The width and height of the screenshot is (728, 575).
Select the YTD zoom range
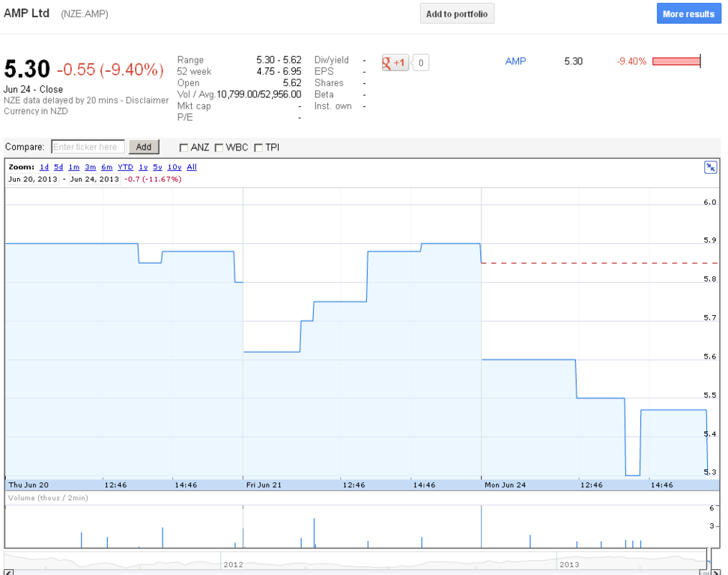tap(125, 167)
